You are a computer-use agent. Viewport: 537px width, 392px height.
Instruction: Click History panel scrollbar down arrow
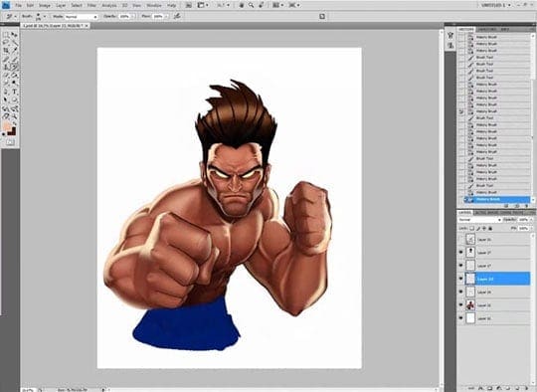point(533,200)
